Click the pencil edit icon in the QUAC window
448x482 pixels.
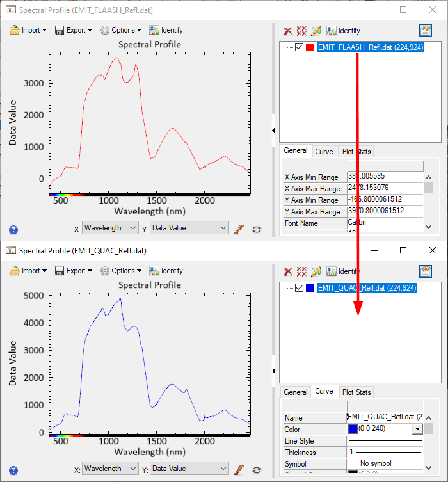click(316, 271)
